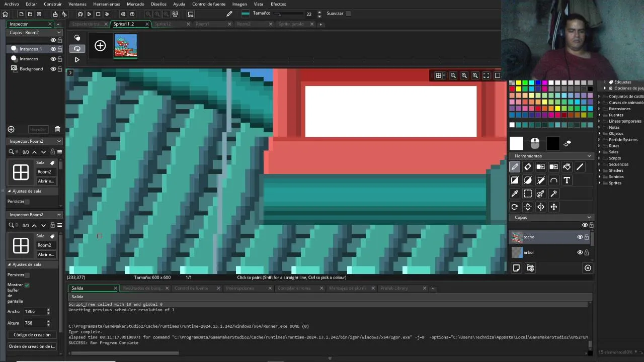The image size is (644, 362).
Task: Select the Ellipse tool
Action: (x=527, y=180)
